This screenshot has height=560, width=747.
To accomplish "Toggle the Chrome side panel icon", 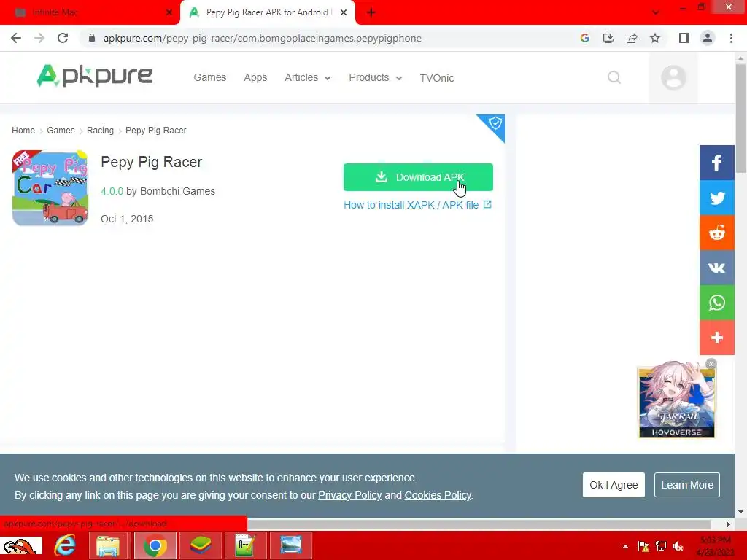I will click(x=684, y=38).
